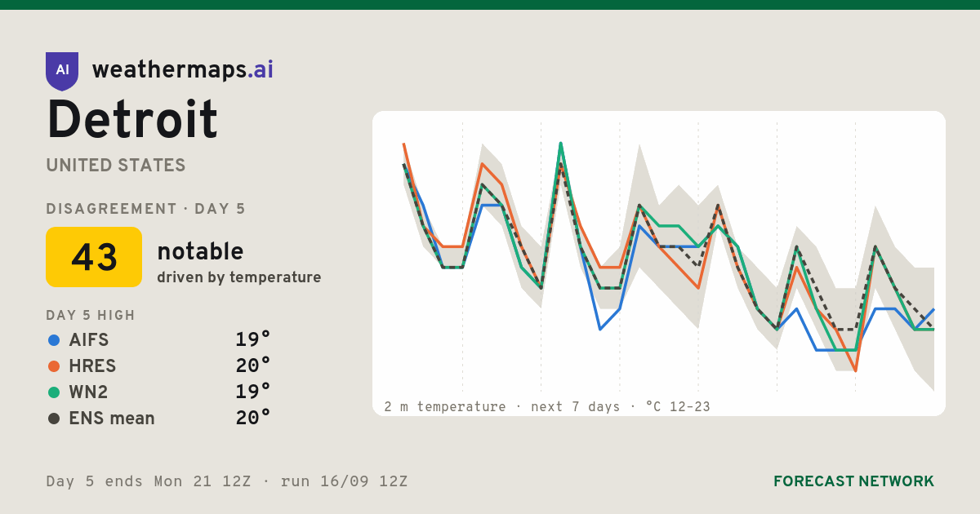Screen dimensions: 980x514
Task: Select the orange HRES legend dot
Action: coord(54,366)
